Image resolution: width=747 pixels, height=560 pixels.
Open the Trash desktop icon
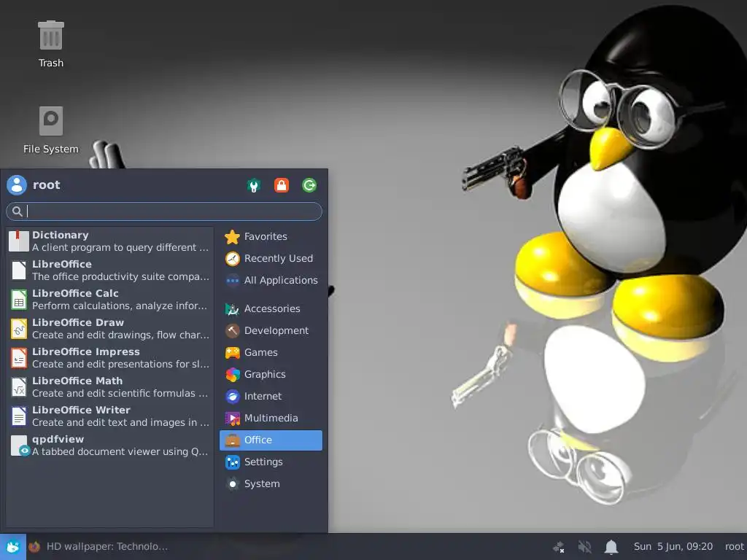click(50, 44)
